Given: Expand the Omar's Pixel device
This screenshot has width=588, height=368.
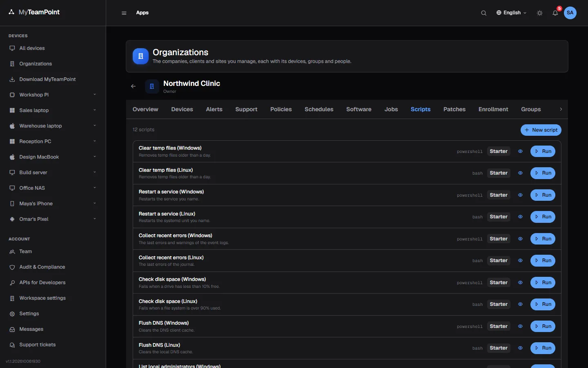Looking at the screenshot, I should pyautogui.click(x=94, y=219).
